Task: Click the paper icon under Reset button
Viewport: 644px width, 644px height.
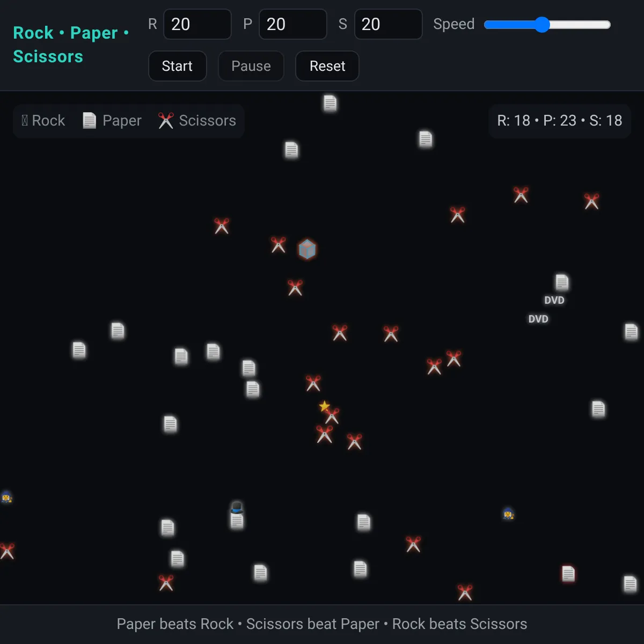Action: (x=330, y=103)
